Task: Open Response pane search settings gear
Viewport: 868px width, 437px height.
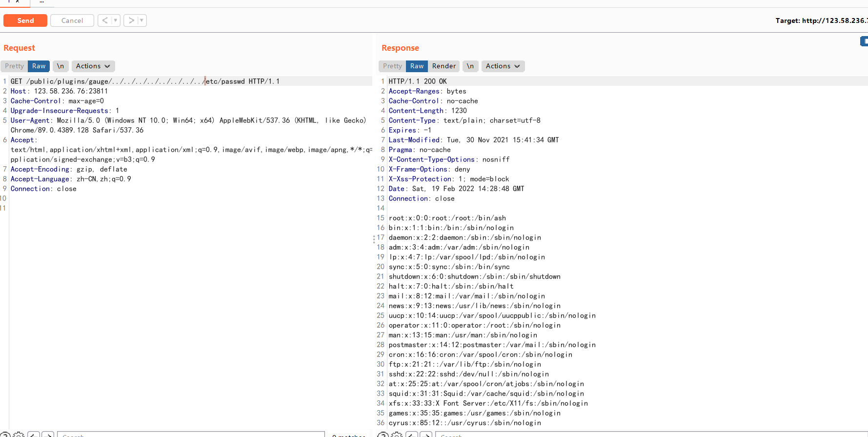Action: click(397, 435)
